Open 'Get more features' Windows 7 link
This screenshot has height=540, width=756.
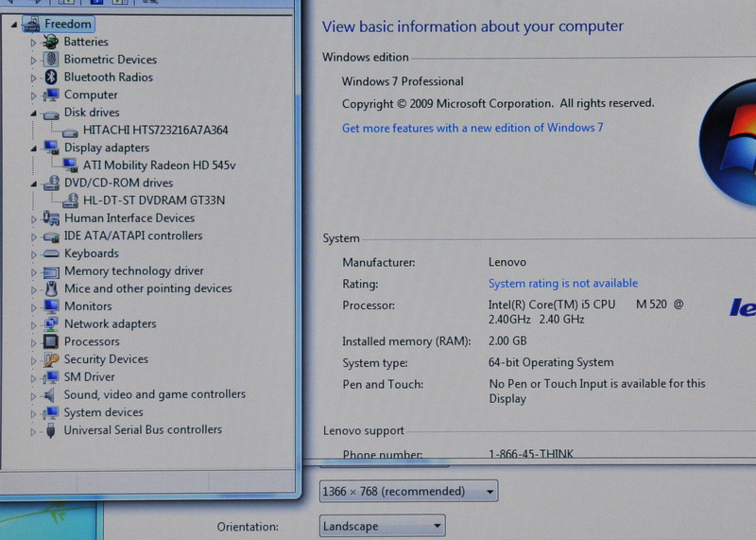[x=472, y=128]
